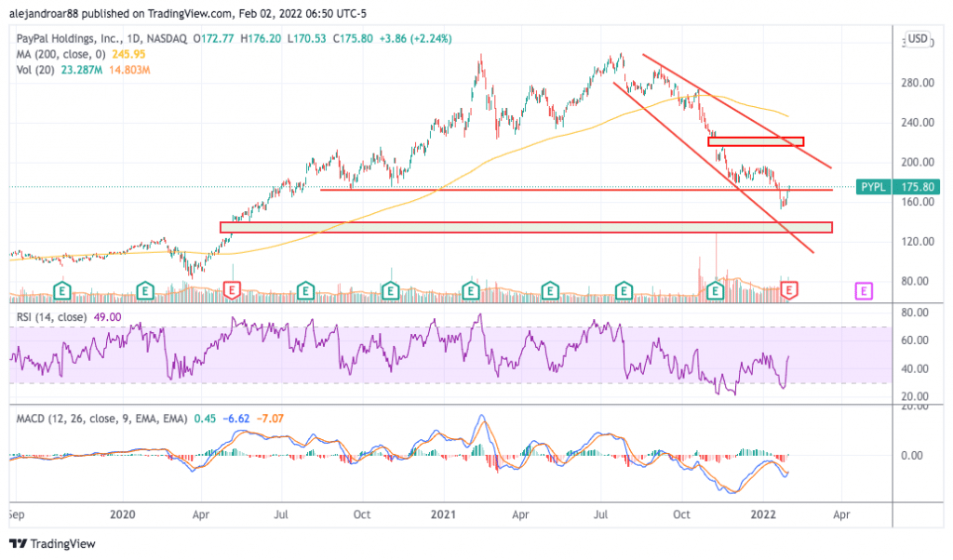The height and width of the screenshot is (560, 953).
Task: Click the volume average value 14.803M
Action: [129, 70]
